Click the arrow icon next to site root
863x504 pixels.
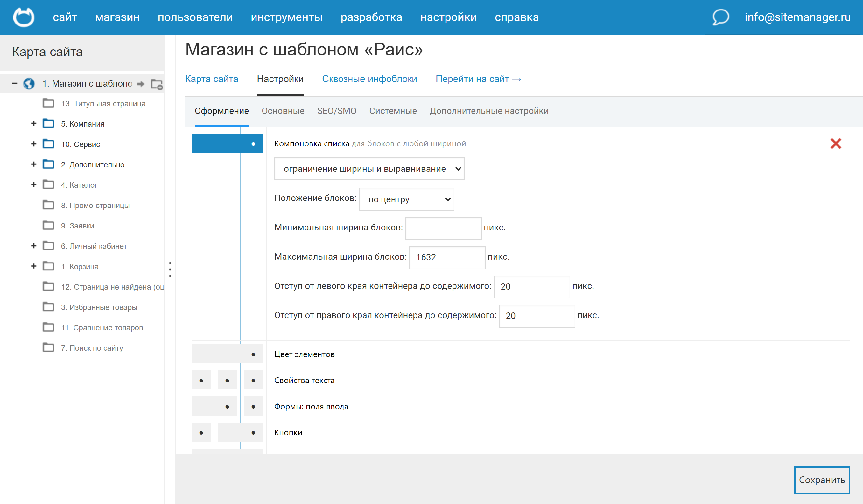coord(140,84)
